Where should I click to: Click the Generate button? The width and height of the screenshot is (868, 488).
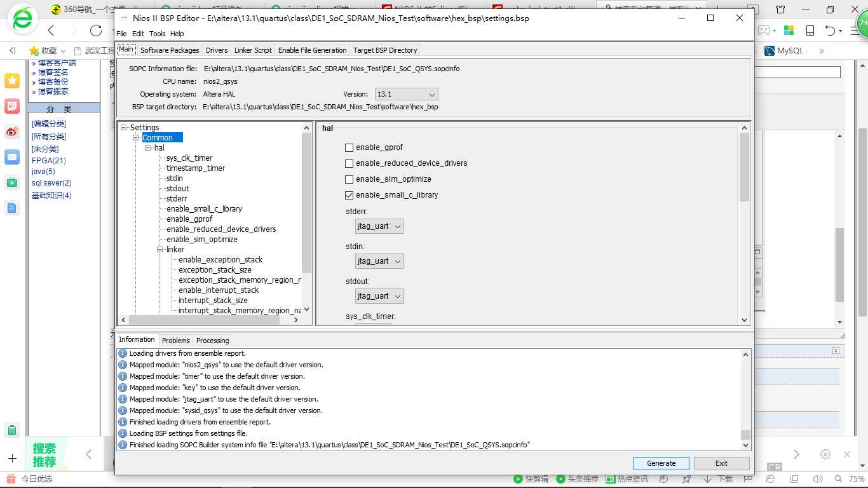click(661, 463)
